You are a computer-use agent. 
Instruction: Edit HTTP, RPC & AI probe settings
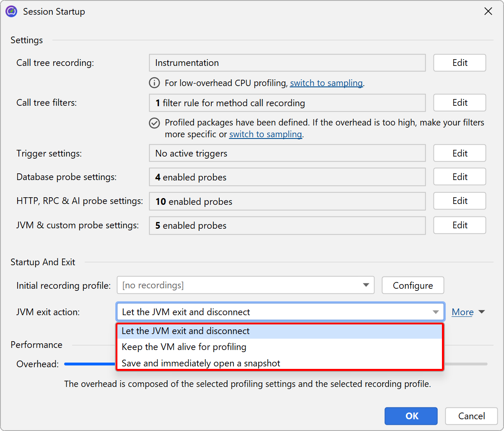460,201
